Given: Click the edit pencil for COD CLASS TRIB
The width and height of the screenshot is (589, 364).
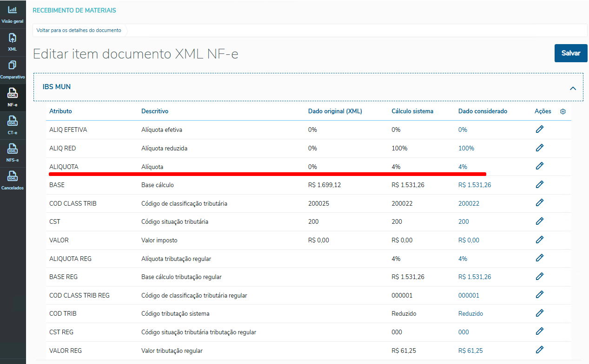Looking at the screenshot, I should click(x=539, y=203).
